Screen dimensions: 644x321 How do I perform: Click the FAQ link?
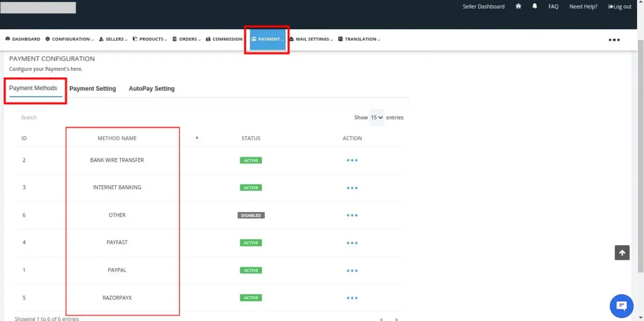(553, 6)
